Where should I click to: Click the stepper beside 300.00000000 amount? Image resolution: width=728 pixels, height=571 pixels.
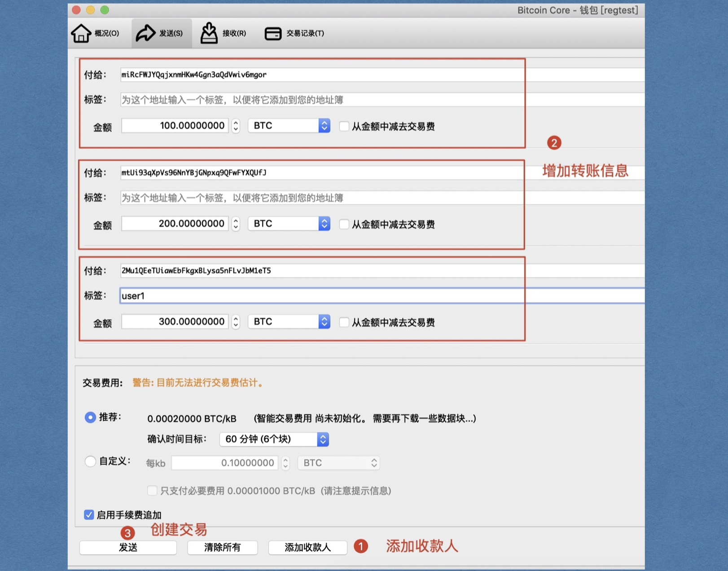(236, 321)
